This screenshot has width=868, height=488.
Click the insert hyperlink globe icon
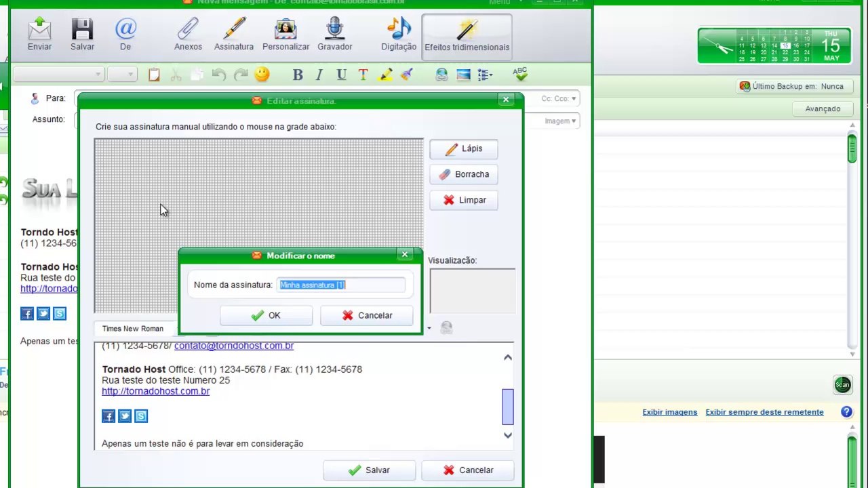point(441,75)
